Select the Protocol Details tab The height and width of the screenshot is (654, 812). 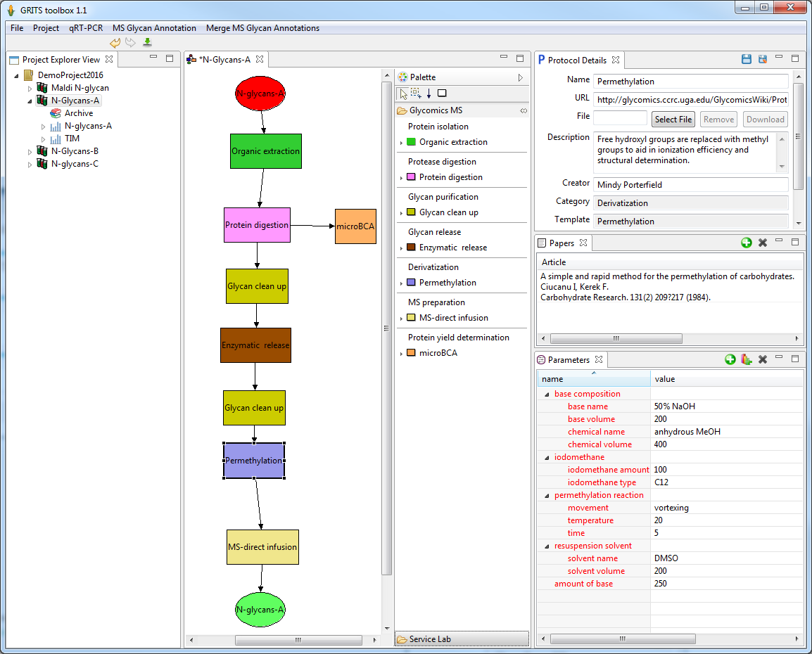click(x=577, y=60)
